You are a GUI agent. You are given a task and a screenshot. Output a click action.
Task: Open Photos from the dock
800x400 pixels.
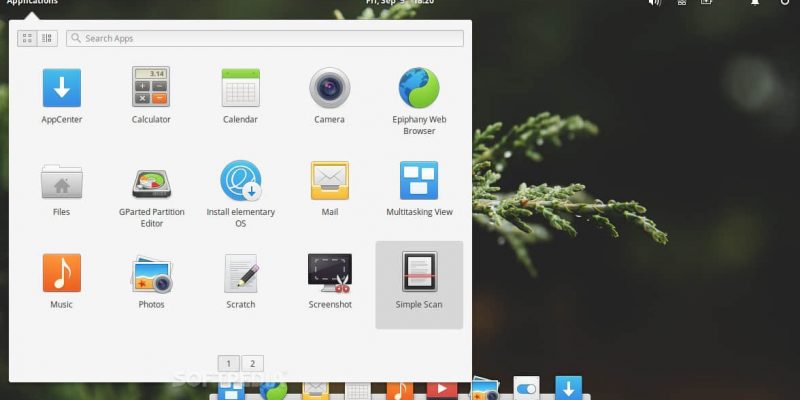(485, 390)
